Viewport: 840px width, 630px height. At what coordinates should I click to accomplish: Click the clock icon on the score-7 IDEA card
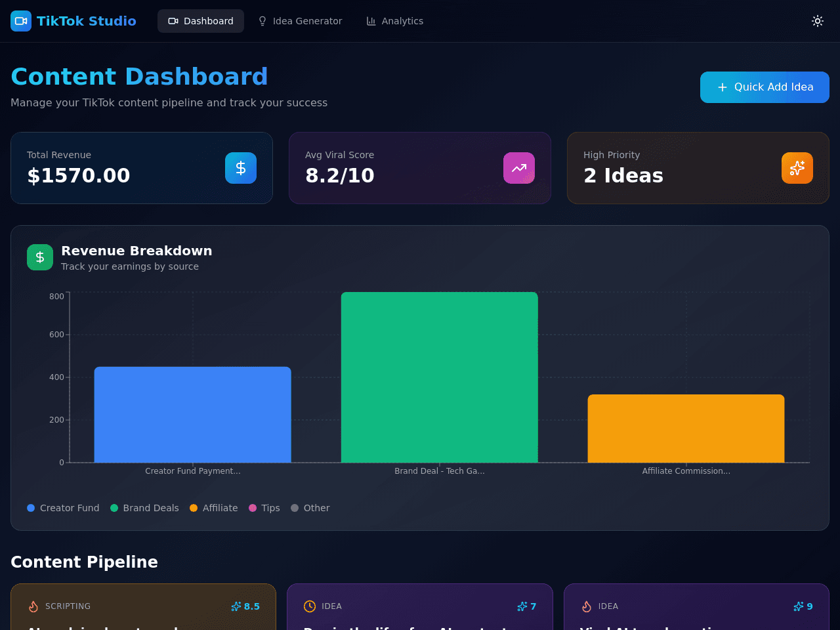point(310,606)
